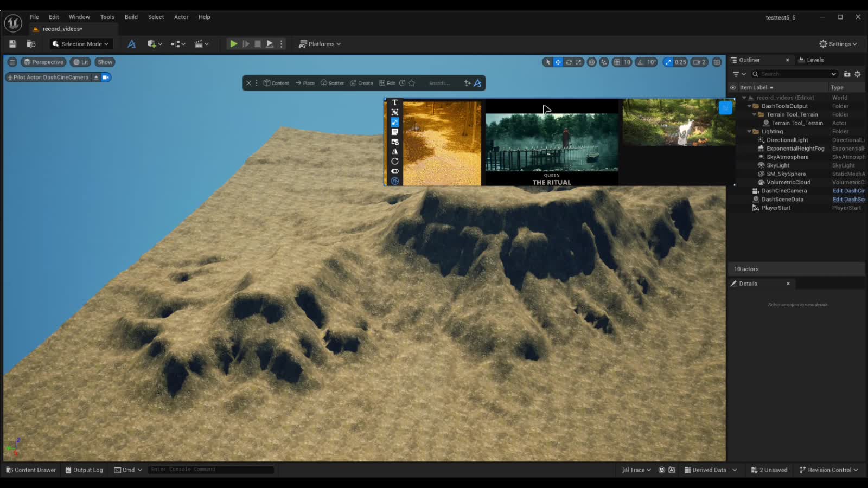Collapse the Terrain Tool_Terrain folder

(x=754, y=114)
